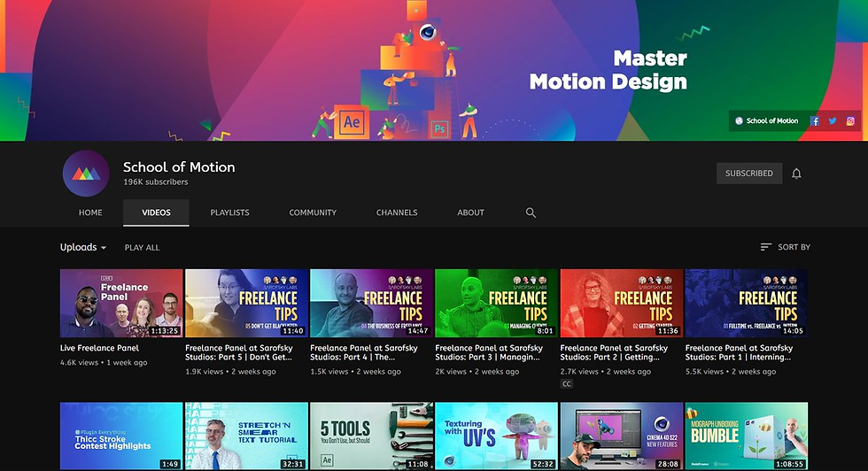Open Freelance Panel Part 1 title link
The image size is (868, 471).
pos(739,352)
